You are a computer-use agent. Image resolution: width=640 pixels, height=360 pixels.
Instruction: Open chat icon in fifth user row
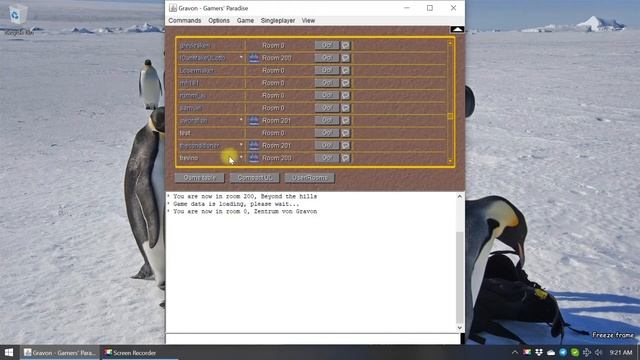tap(346, 96)
